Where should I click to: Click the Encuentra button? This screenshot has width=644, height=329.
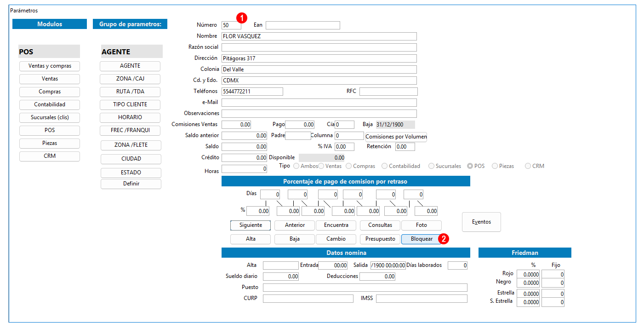[x=336, y=225]
